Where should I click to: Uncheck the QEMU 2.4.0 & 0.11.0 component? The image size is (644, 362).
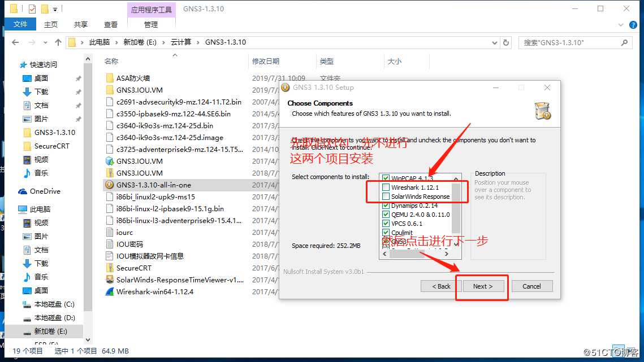coord(386,214)
